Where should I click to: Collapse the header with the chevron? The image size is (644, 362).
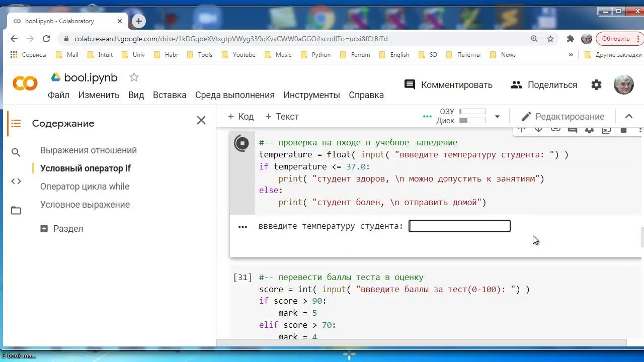[628, 117]
